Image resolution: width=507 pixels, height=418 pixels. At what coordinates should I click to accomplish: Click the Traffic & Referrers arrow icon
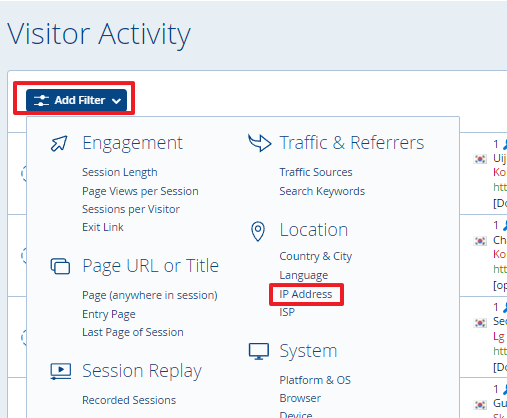pos(259,143)
